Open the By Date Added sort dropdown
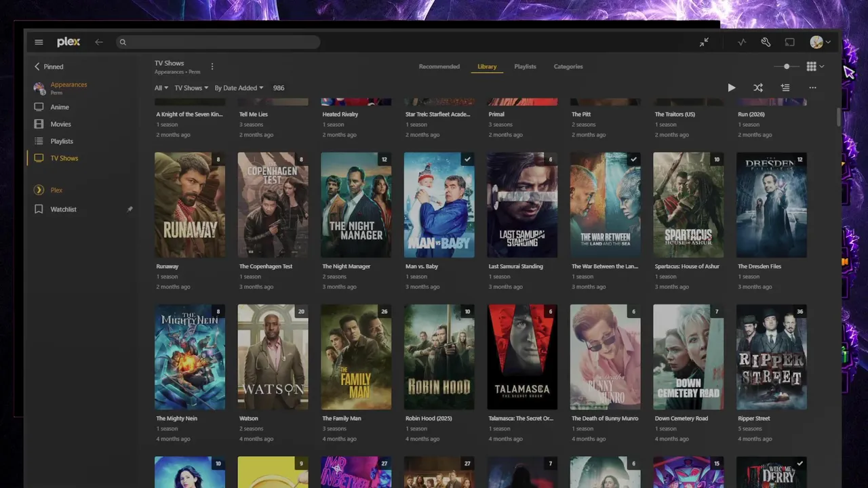This screenshot has width=868, height=488. (x=239, y=88)
